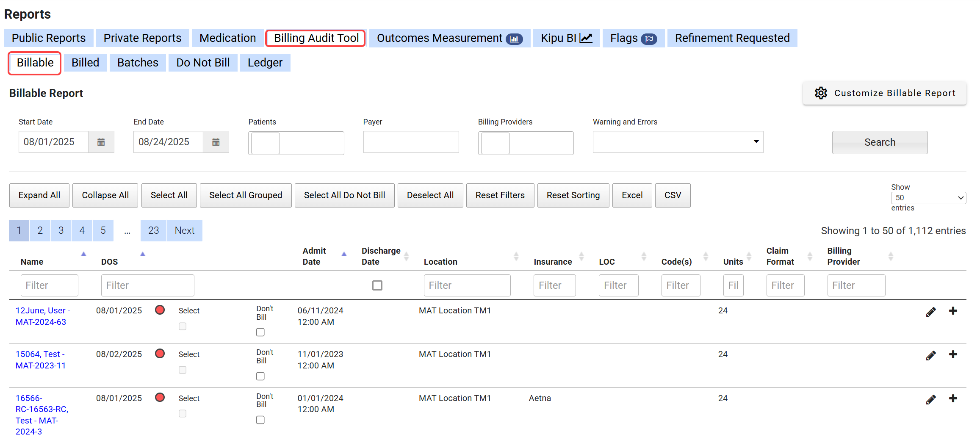Click the gear icon for Customize Billable Report
Screen dimensions: 980x440
[x=821, y=93]
